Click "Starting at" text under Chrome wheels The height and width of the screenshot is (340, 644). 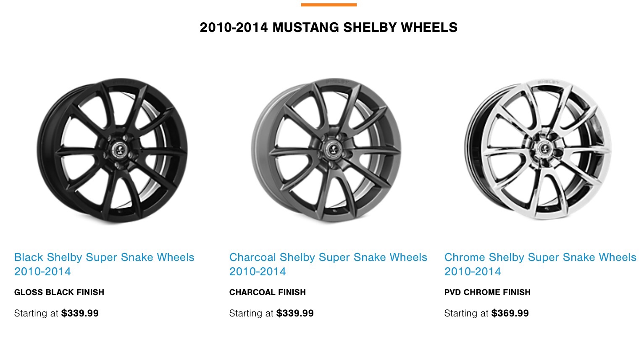click(x=466, y=313)
